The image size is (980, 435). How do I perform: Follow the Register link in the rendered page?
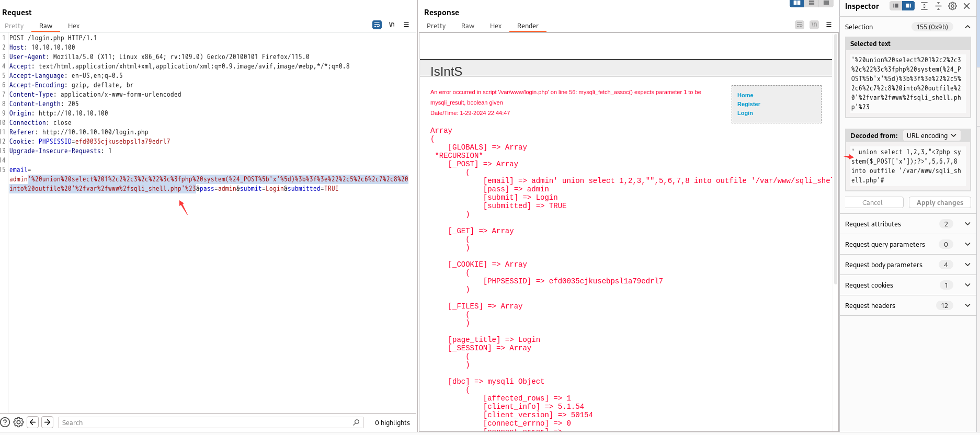pyautogui.click(x=749, y=104)
